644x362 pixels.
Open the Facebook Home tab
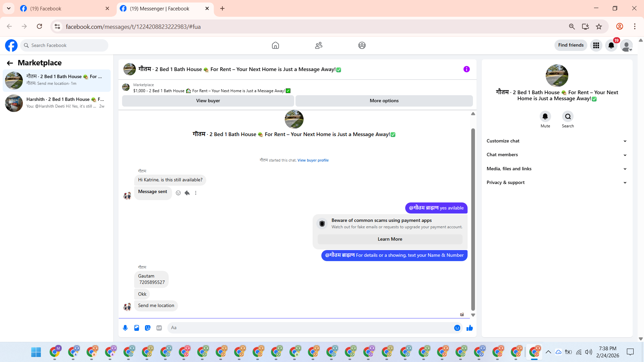(275, 45)
